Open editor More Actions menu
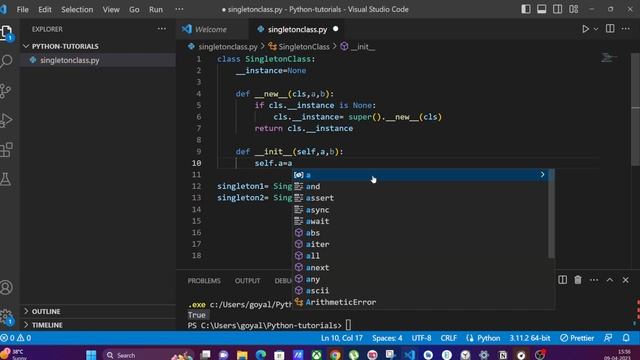This screenshot has height=360, width=640. [626, 29]
